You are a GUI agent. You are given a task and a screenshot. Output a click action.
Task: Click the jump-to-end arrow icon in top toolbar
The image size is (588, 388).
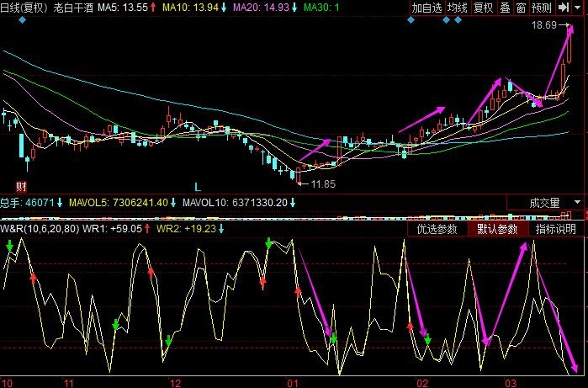point(564,8)
